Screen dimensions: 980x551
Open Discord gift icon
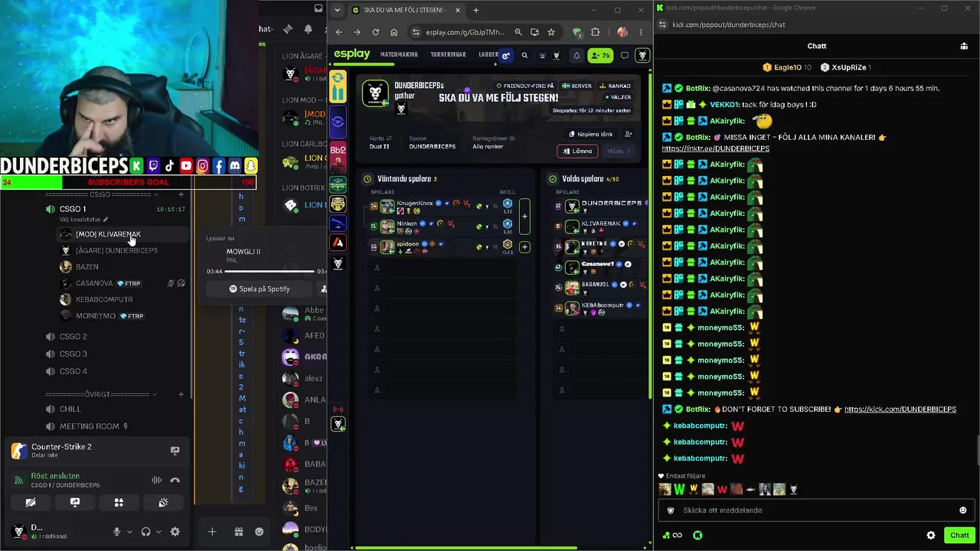click(238, 532)
